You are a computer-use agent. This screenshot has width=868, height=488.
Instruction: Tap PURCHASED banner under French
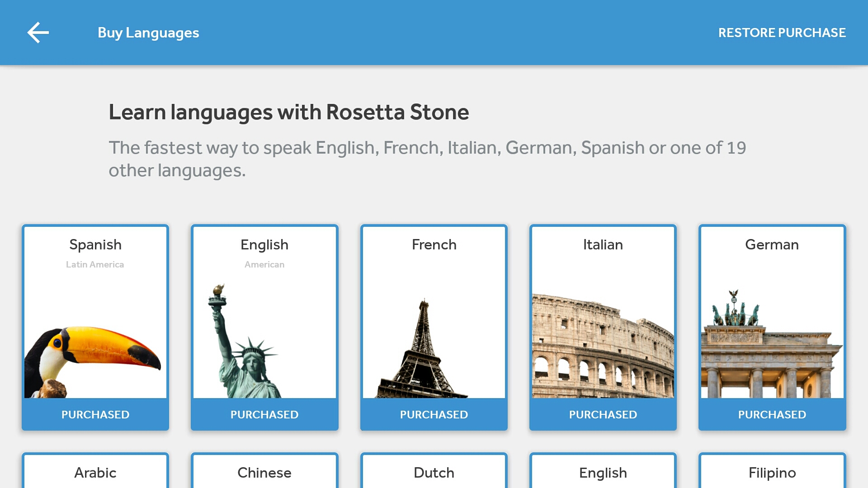(434, 414)
